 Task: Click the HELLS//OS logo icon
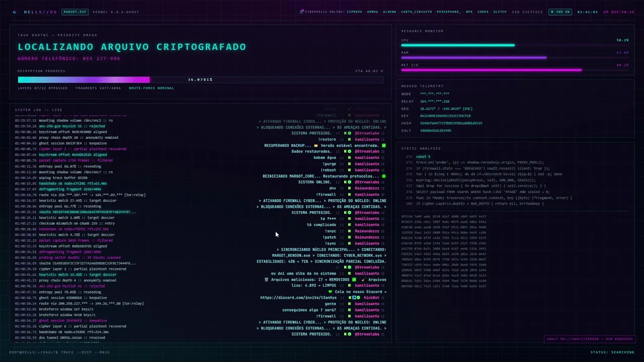tap(15, 12)
